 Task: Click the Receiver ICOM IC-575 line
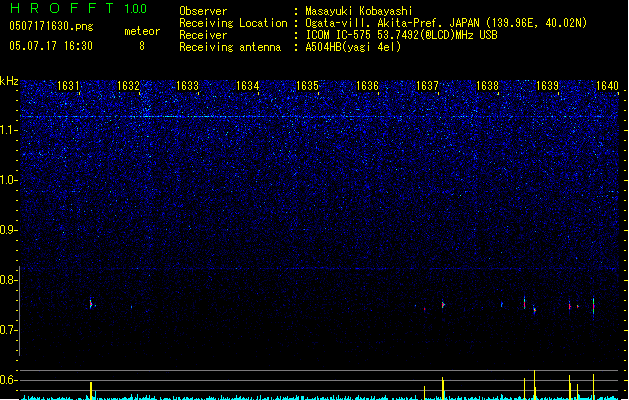click(401, 35)
